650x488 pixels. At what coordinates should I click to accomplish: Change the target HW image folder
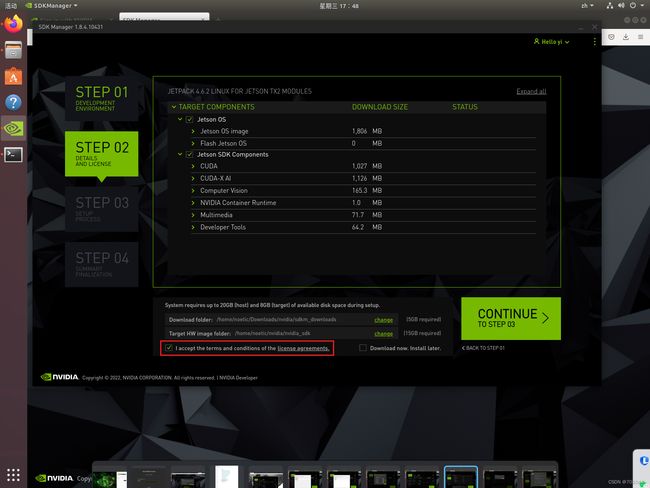(x=383, y=334)
